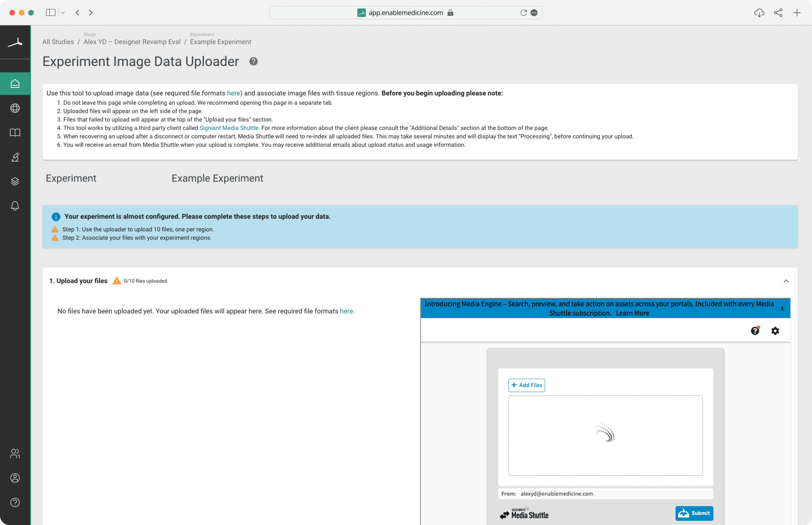Open the globe icon in sidebar
Image resolution: width=812 pixels, height=525 pixels.
point(15,108)
